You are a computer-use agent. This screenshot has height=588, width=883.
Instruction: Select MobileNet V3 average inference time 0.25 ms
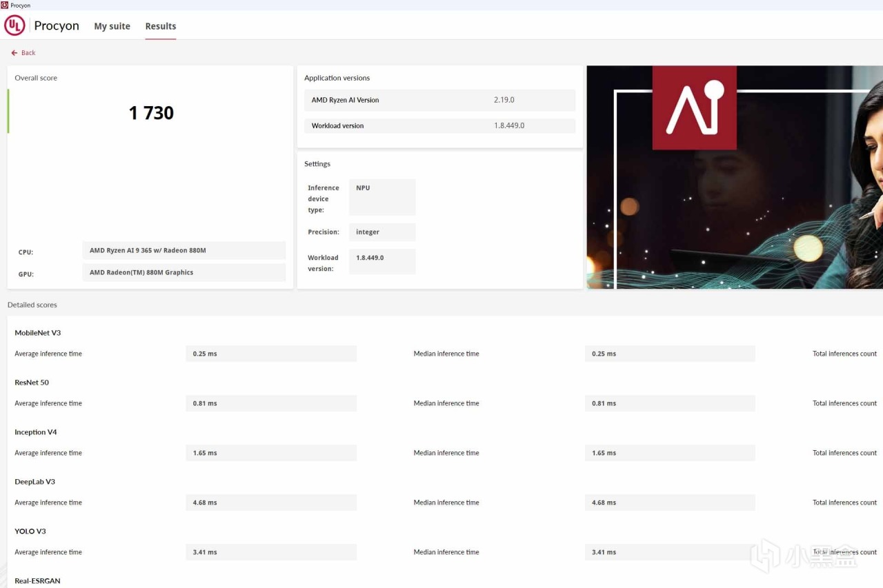point(271,354)
